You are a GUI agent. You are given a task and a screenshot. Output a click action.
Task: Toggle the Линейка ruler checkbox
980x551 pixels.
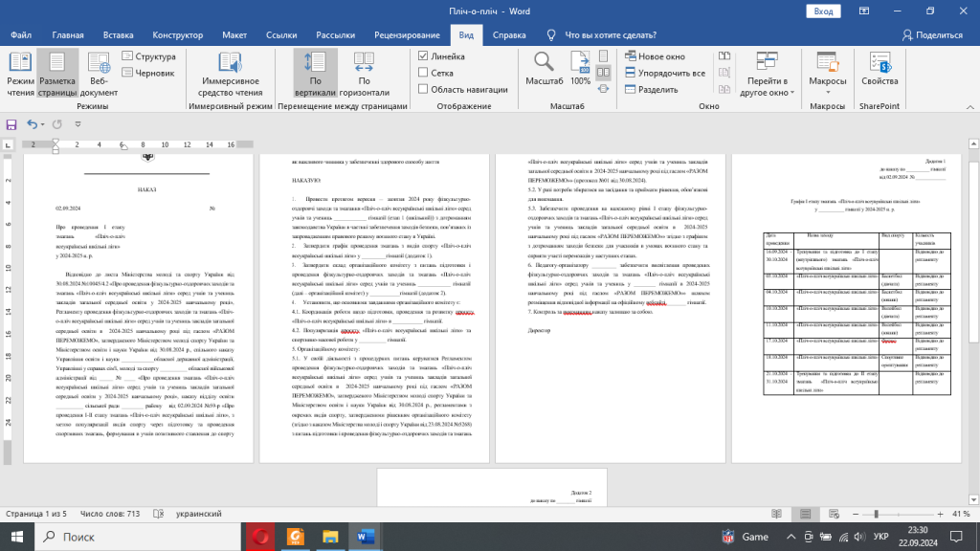[423, 55]
